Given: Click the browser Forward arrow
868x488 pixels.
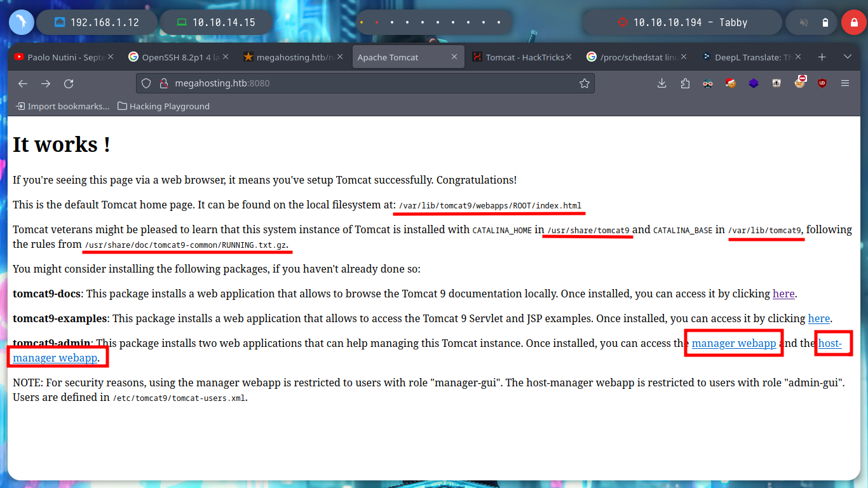Looking at the screenshot, I should tap(46, 83).
